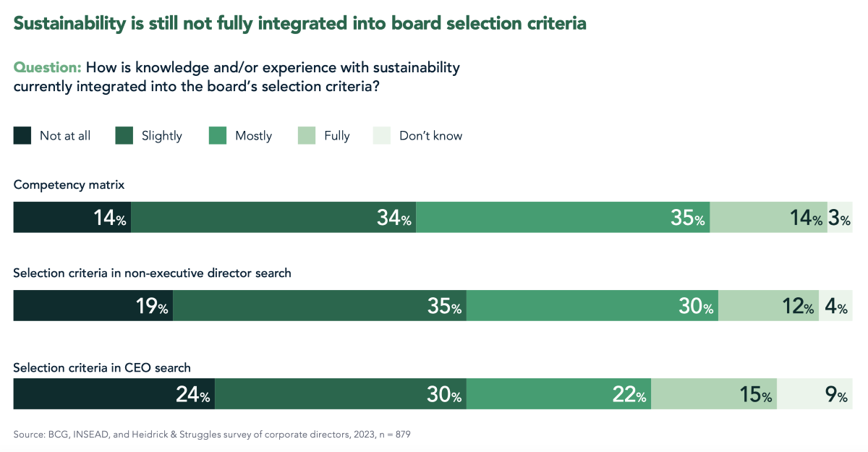Select the 34% segment in Competency matrix bar
The width and height of the screenshot is (868, 452).
[273, 218]
